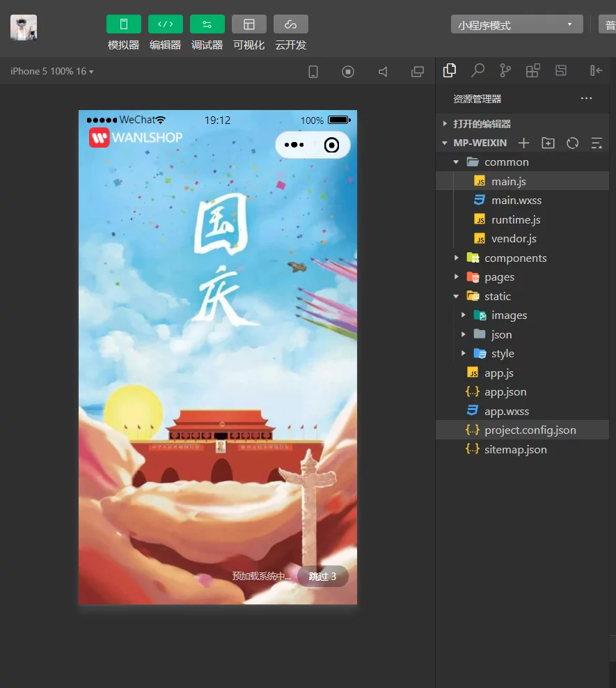Expand the 打开的编辑器 section
Screen dimensions: 616x688
click(x=523, y=124)
